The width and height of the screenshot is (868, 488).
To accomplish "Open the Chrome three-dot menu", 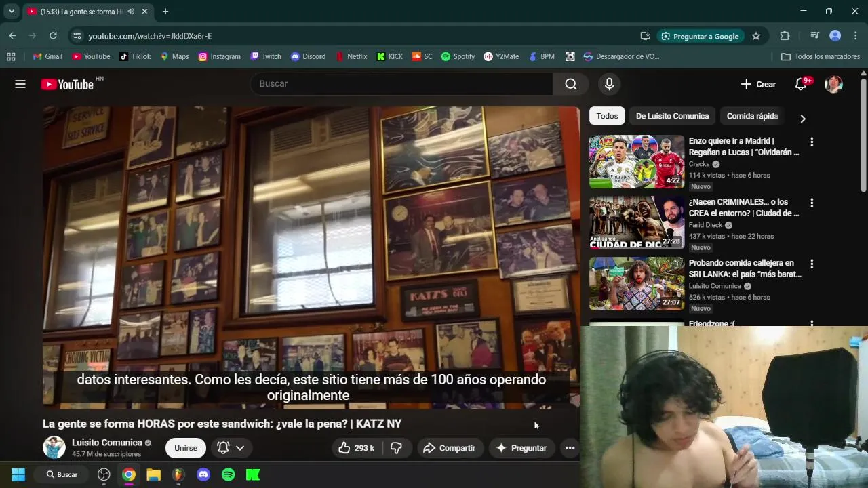I will coord(855,36).
